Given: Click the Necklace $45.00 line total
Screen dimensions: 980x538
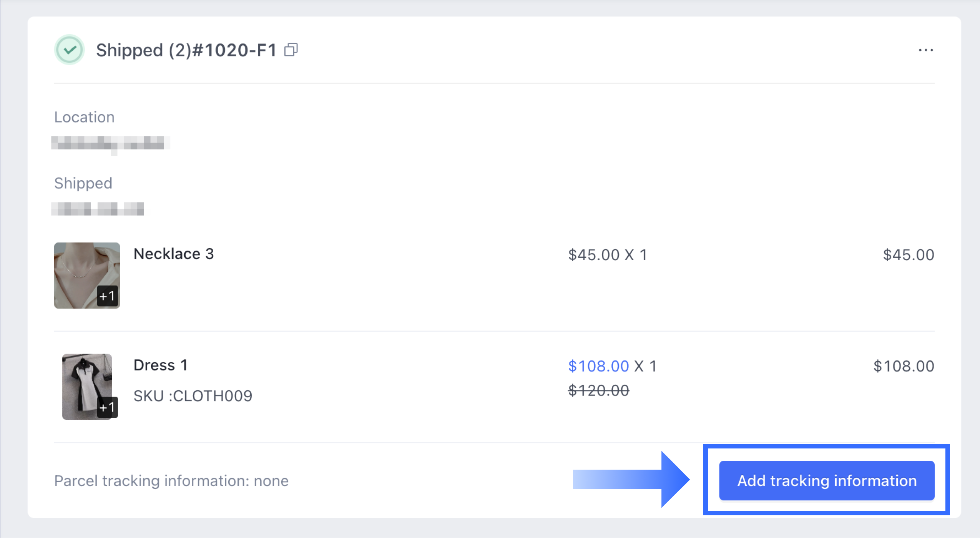Looking at the screenshot, I should (x=909, y=255).
